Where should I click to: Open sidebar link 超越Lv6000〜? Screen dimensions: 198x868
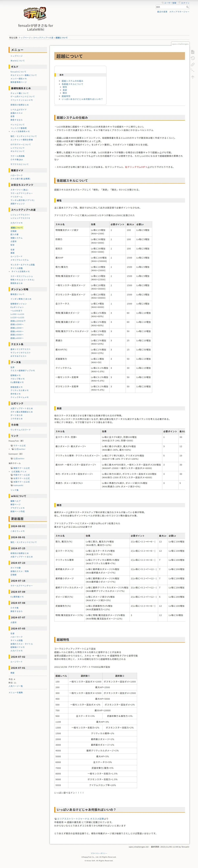[17, 338]
